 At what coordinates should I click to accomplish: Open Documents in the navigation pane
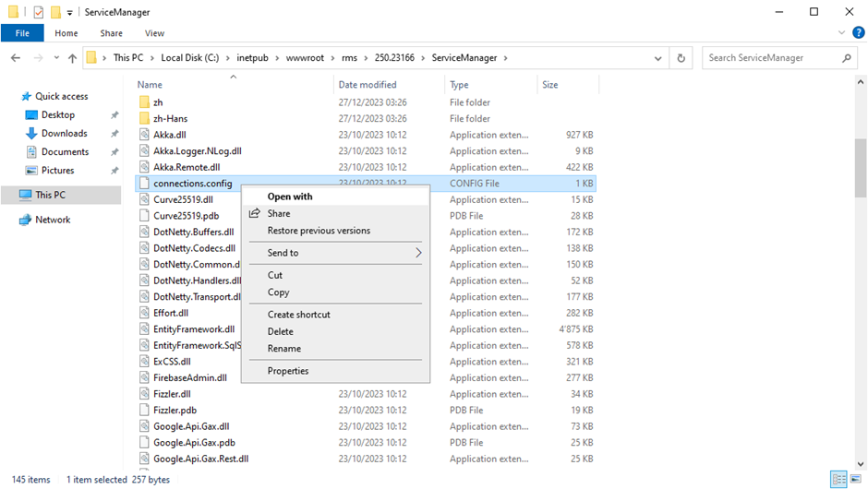(x=65, y=151)
